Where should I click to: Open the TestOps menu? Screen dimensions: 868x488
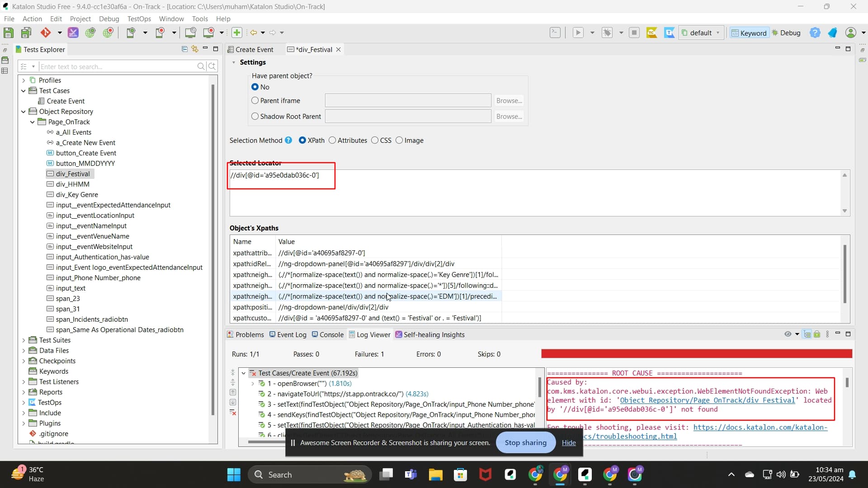tap(139, 19)
